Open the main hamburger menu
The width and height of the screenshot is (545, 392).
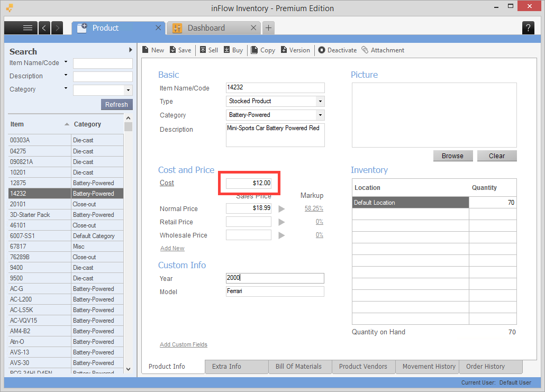click(21, 28)
